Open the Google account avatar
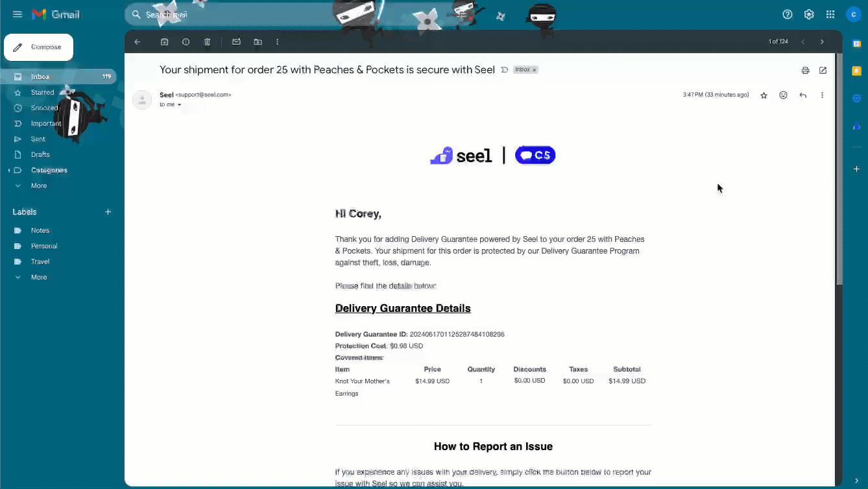Viewport: 868px width, 489px height. pos(853,14)
